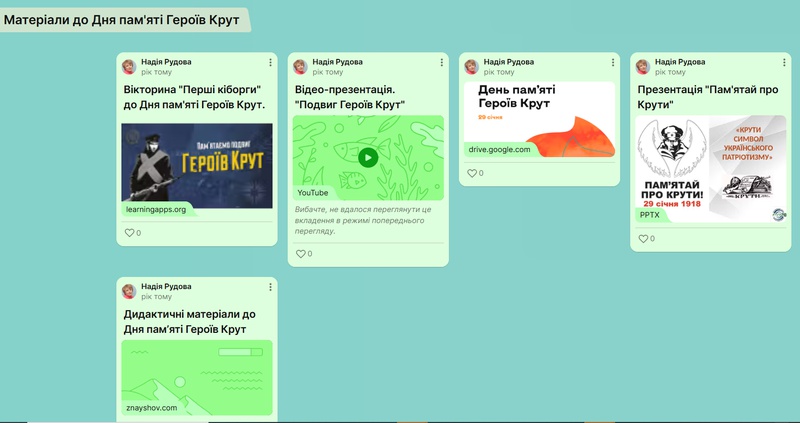Click author avatar on the Вікторина post

click(x=130, y=67)
